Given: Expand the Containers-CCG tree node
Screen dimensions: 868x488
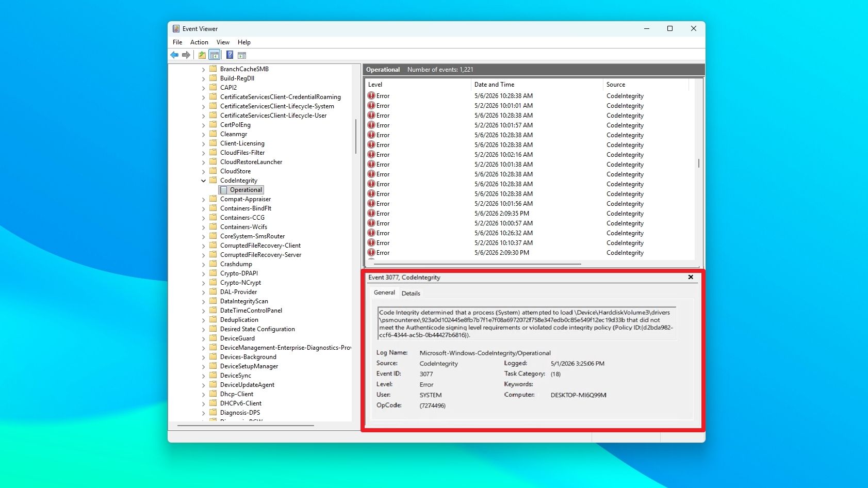Looking at the screenshot, I should pyautogui.click(x=203, y=218).
